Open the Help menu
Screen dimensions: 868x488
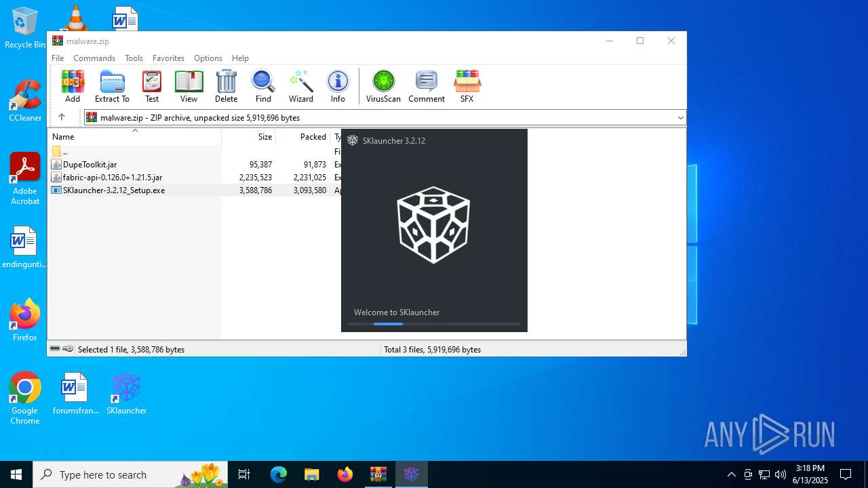click(240, 58)
